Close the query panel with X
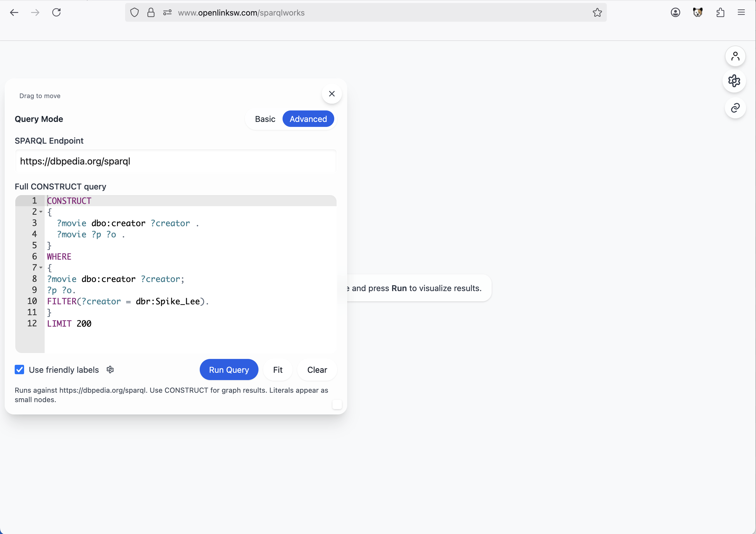The height and width of the screenshot is (534, 756). [332, 94]
